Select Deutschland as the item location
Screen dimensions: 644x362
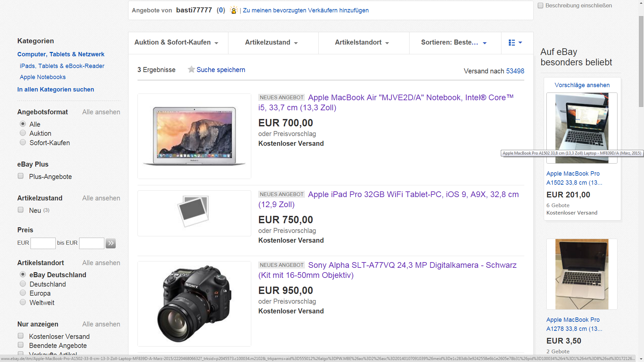coord(23,284)
